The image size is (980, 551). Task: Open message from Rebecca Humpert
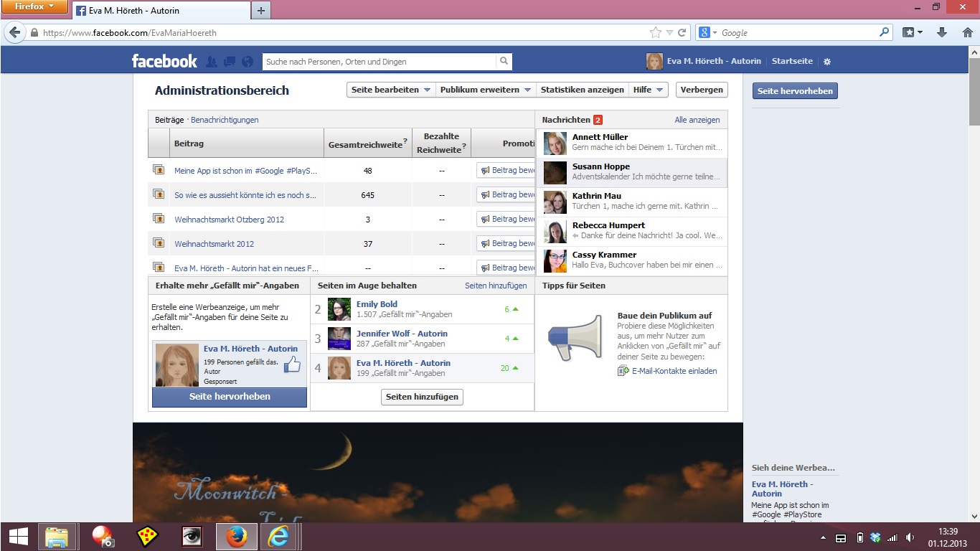pyautogui.click(x=631, y=231)
